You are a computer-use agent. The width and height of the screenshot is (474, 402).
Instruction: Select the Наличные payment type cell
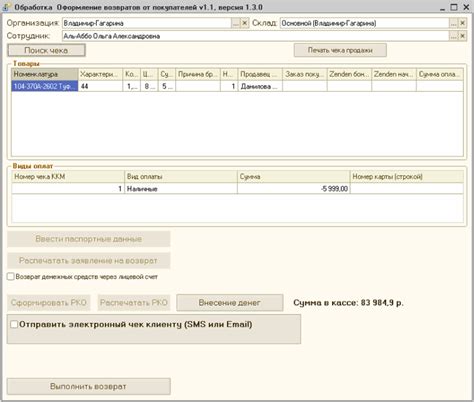coord(181,189)
